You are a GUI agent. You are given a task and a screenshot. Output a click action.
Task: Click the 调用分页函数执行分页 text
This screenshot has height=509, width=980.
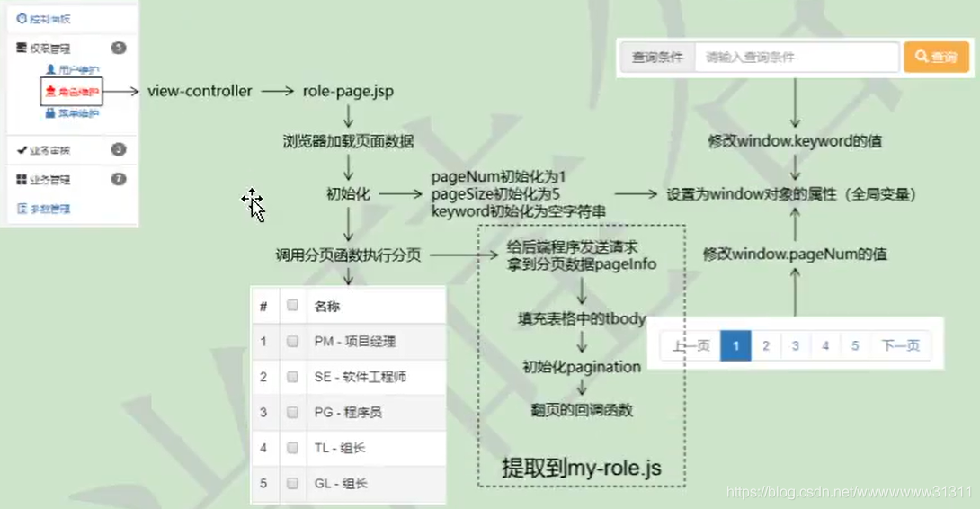click(x=348, y=255)
